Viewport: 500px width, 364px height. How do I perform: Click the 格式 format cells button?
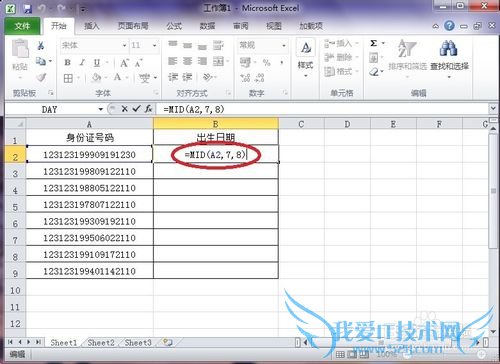(x=341, y=71)
